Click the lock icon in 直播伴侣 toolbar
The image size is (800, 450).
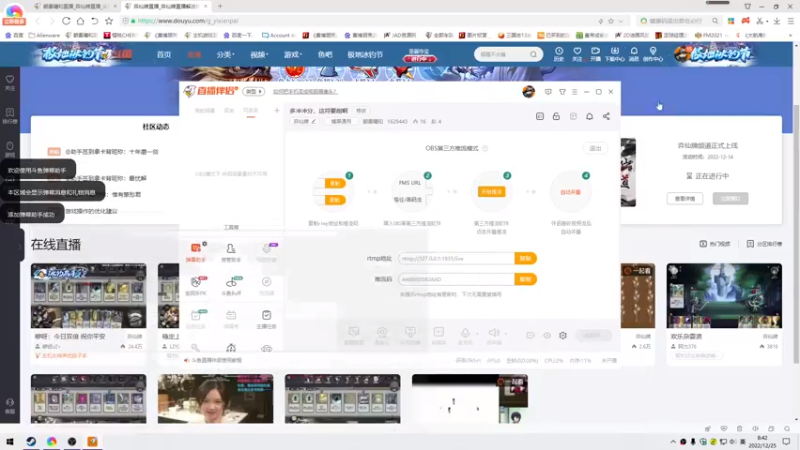(x=556, y=116)
